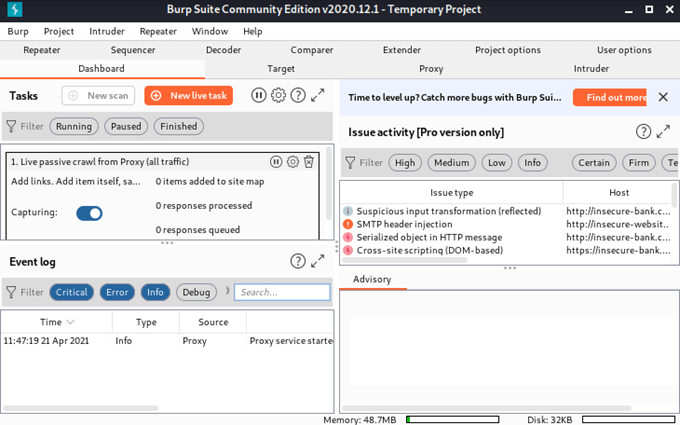Open settings for Live passive crawl task

(293, 162)
